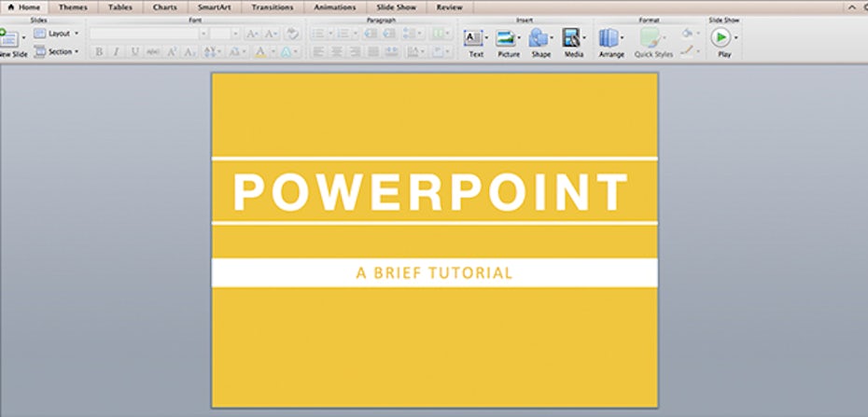Click the Media insert icon
The width and height of the screenshot is (868, 417).
571,38
